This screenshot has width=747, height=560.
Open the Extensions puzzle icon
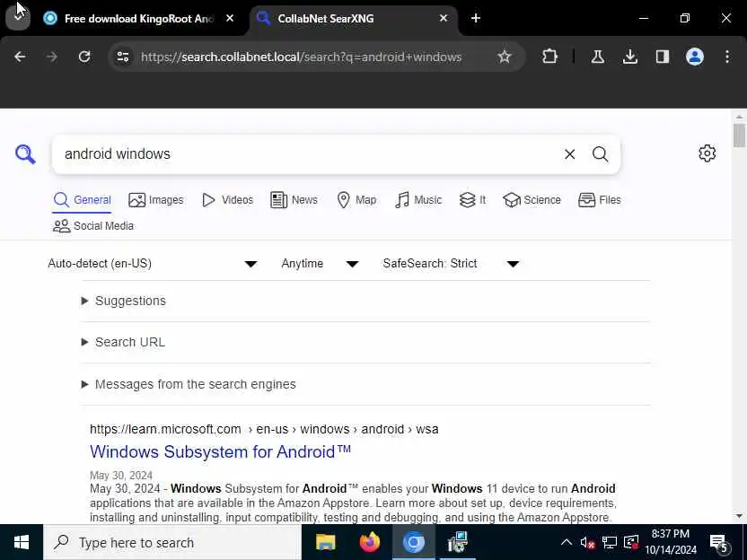click(549, 57)
